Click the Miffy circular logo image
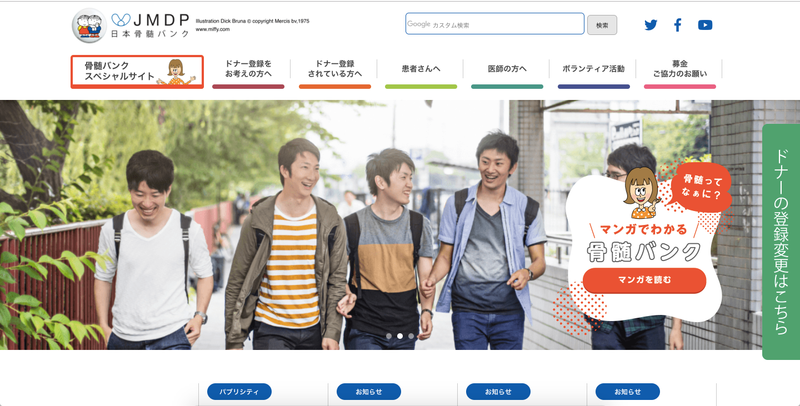800x406 pixels. [89, 26]
